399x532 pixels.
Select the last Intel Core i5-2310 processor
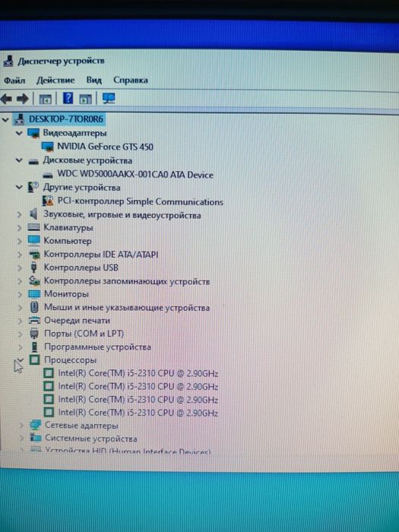click(138, 413)
